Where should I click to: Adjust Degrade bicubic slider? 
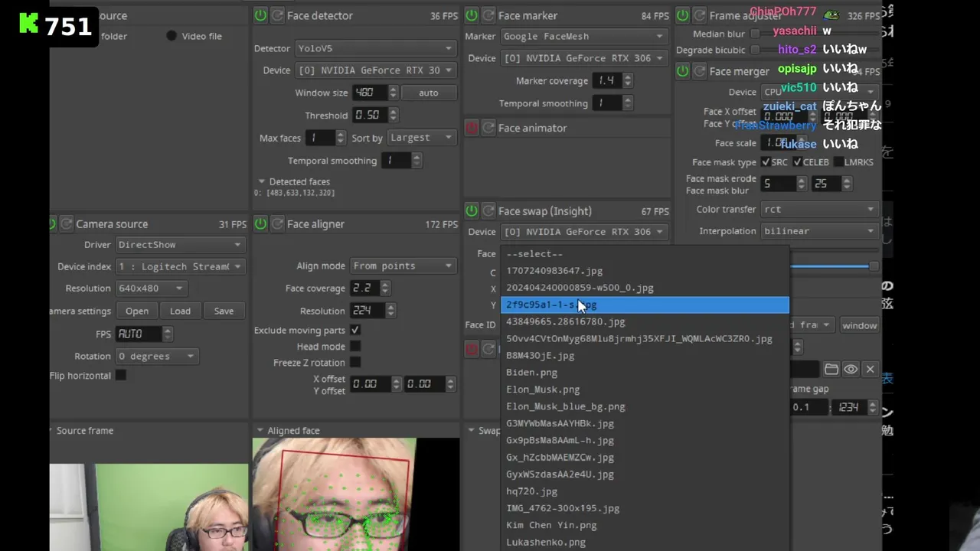click(756, 50)
